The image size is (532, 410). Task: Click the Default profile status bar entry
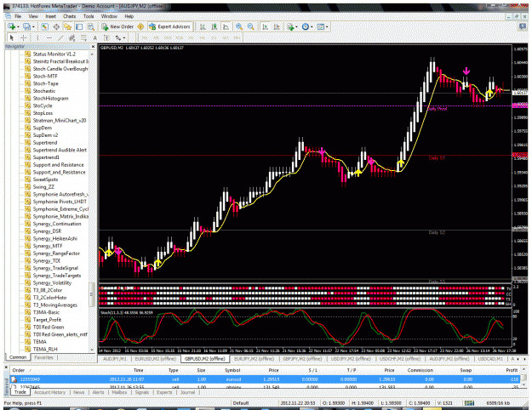click(x=241, y=403)
